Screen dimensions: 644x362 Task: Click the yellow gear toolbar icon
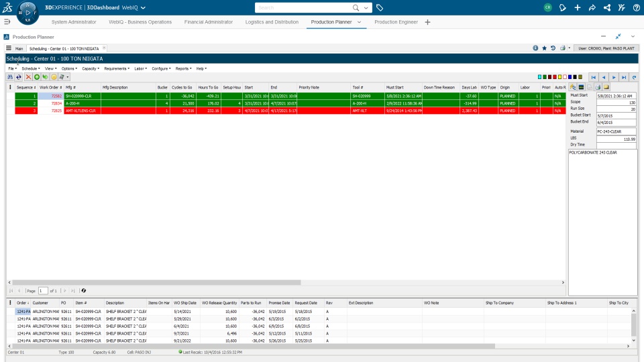point(54,76)
